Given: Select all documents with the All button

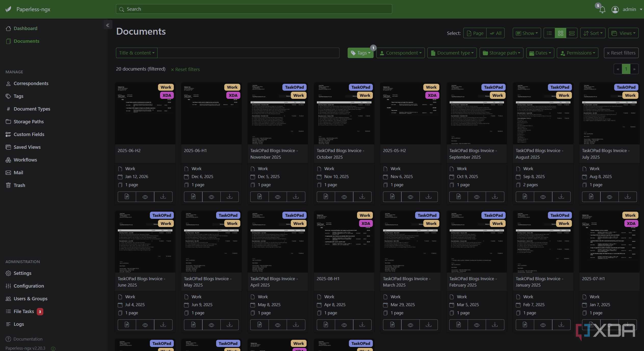Looking at the screenshot, I should pyautogui.click(x=495, y=33).
